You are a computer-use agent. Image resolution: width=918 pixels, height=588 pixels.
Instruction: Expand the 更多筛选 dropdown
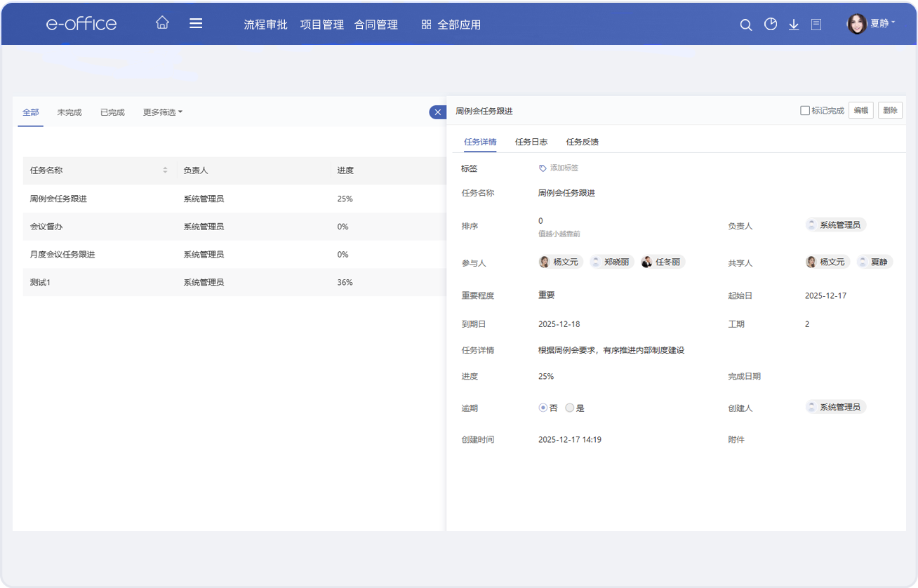[163, 112]
